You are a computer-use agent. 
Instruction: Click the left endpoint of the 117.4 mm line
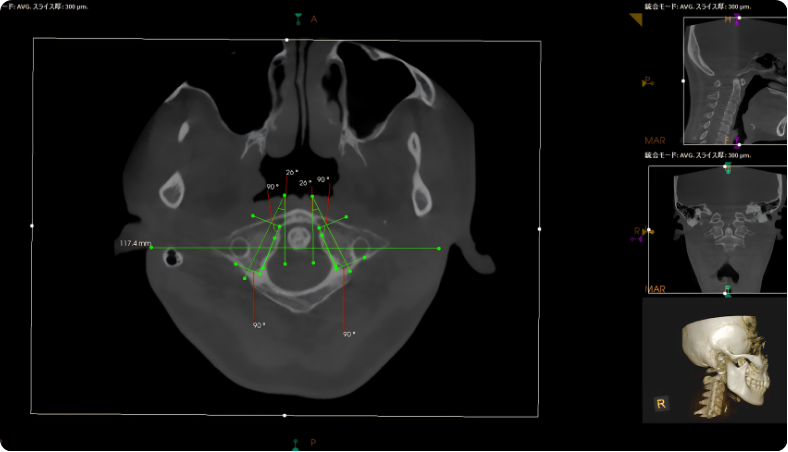[151, 247]
